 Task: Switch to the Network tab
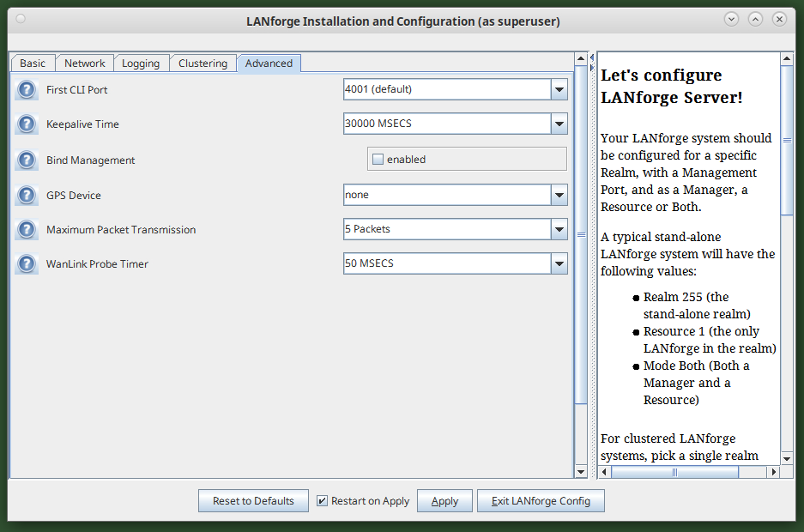pos(85,63)
